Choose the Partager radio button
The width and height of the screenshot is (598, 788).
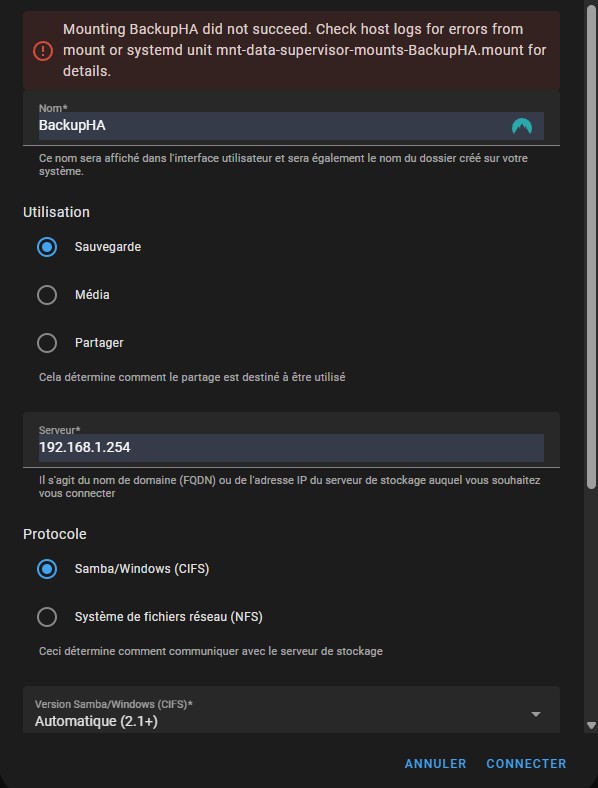click(47, 343)
